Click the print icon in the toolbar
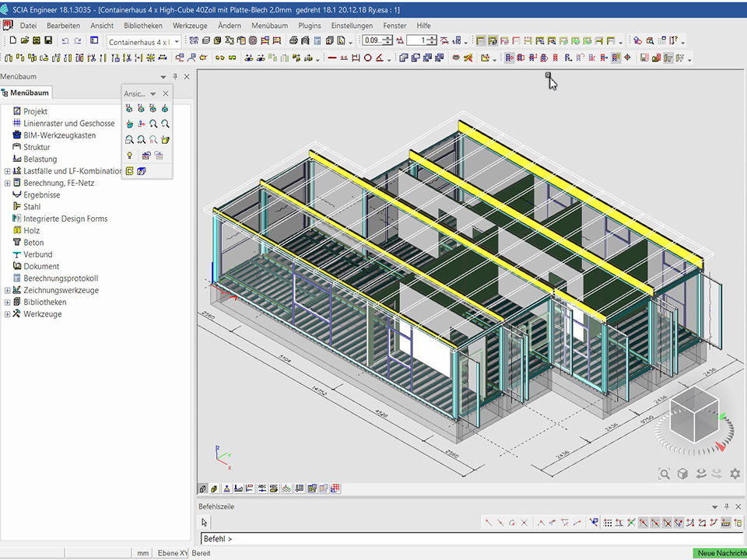Screen dimensions: 747x560 pos(293,40)
